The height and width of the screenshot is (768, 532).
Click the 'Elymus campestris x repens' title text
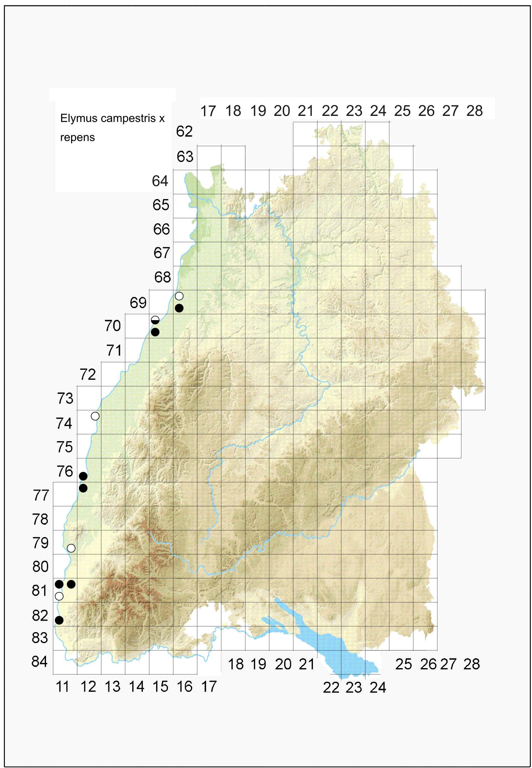(112, 127)
